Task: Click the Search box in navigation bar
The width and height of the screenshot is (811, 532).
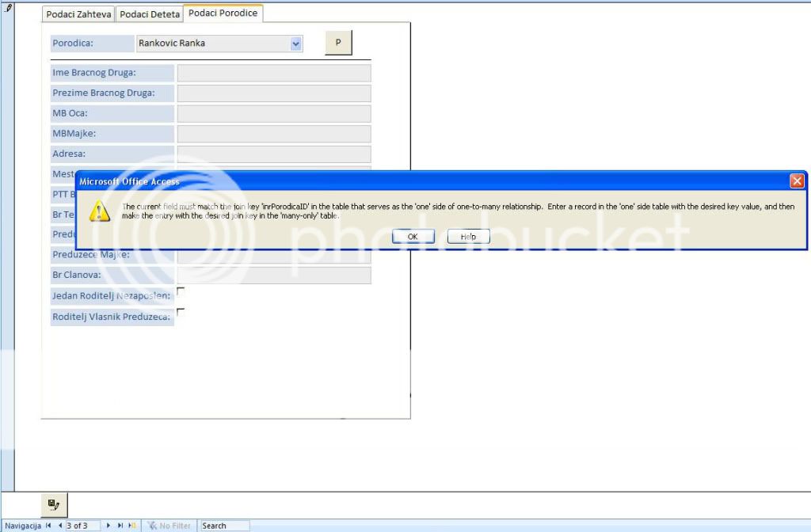Action: [x=224, y=526]
